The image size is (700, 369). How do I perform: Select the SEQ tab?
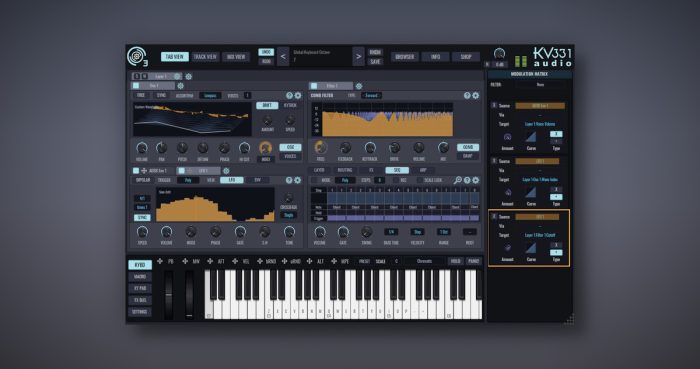(x=397, y=170)
